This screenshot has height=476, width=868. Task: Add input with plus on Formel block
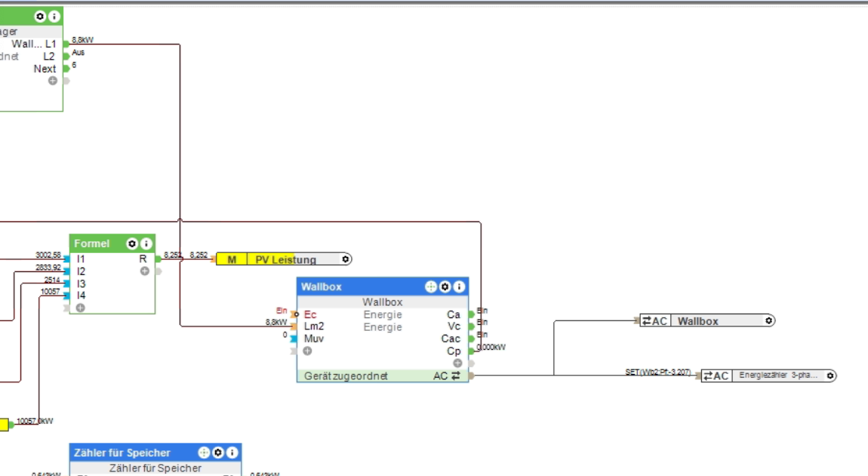(80, 308)
